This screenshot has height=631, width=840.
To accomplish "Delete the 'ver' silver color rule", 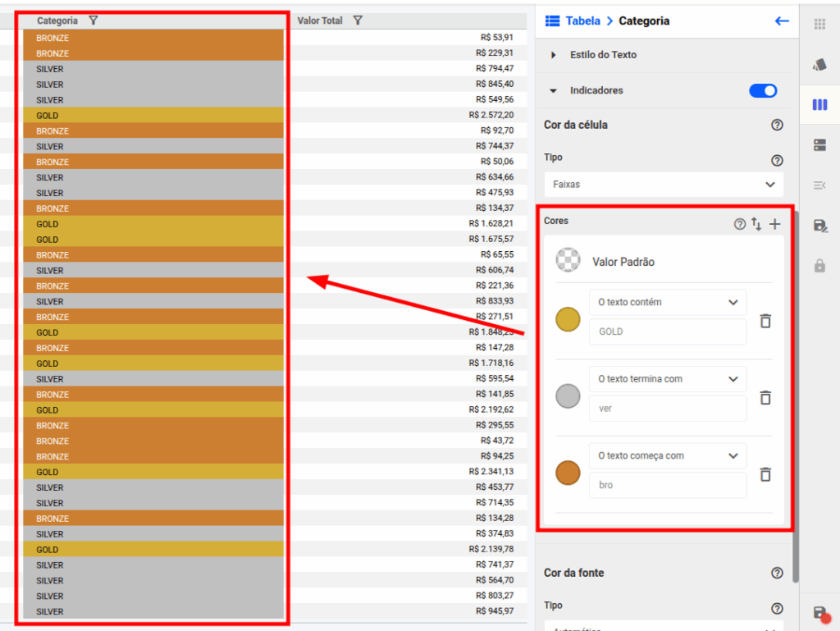I will click(x=765, y=397).
